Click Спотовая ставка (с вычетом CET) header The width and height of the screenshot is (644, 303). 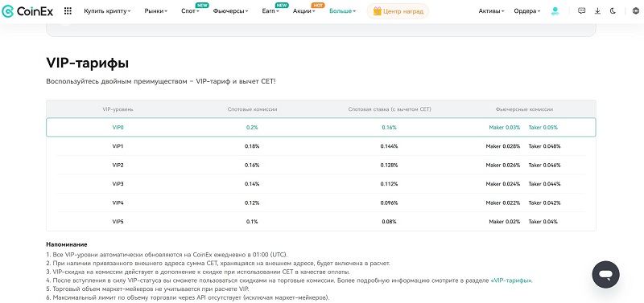[x=390, y=109]
